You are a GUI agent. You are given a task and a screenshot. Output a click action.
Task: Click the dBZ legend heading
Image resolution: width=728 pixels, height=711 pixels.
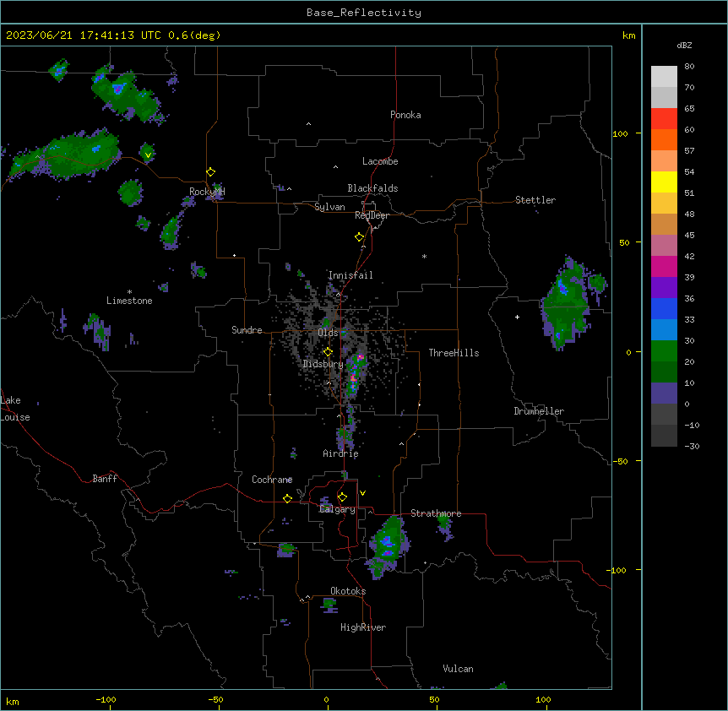pos(684,45)
